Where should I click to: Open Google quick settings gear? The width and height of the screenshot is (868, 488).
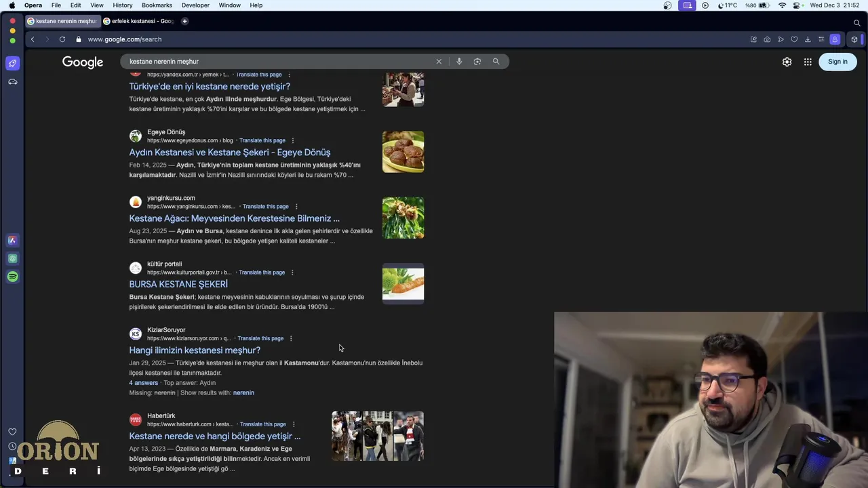click(x=787, y=62)
